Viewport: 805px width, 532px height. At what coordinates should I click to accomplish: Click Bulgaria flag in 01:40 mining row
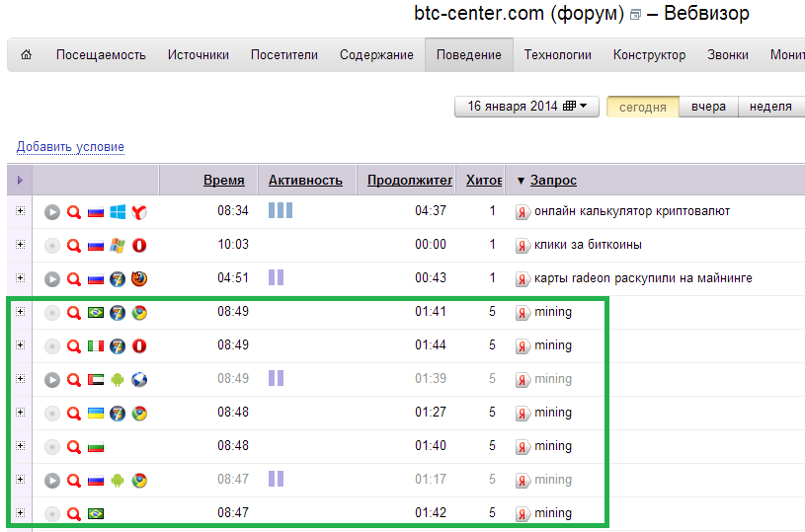(x=96, y=447)
